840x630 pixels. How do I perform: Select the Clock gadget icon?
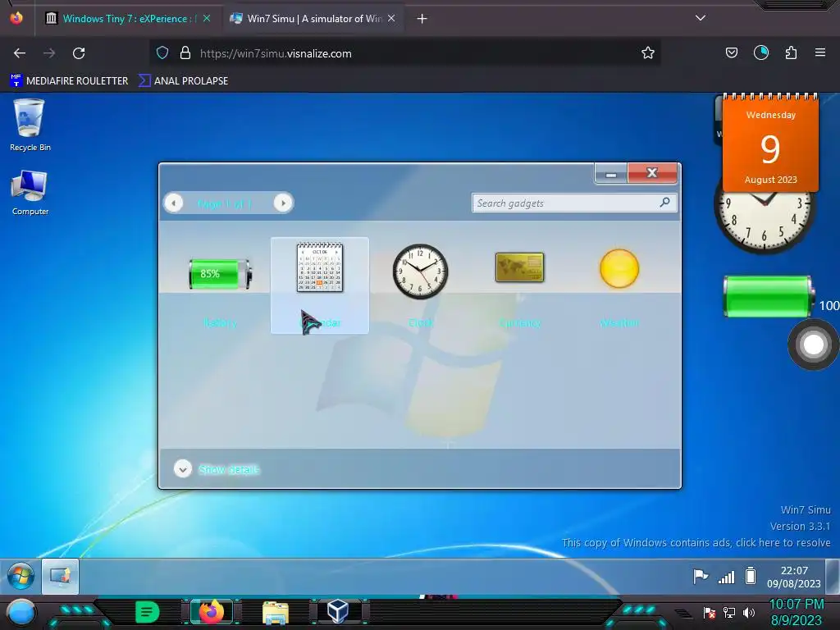(420, 271)
